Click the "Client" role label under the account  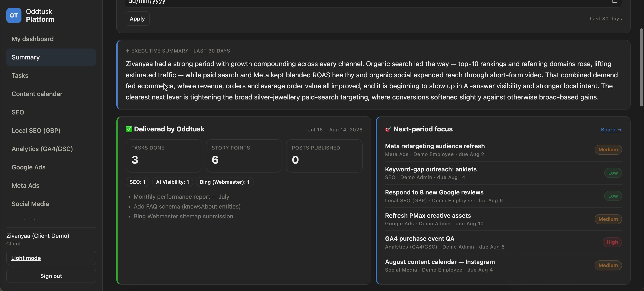[x=13, y=244]
